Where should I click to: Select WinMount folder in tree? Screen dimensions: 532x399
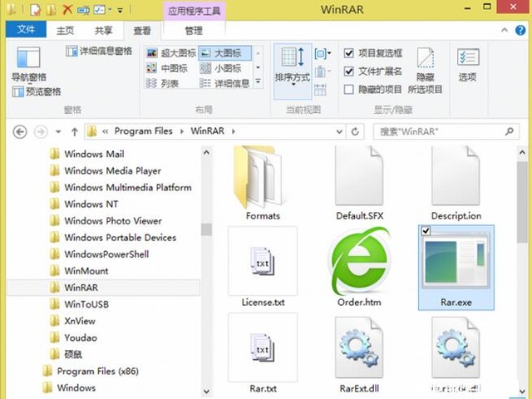86,271
